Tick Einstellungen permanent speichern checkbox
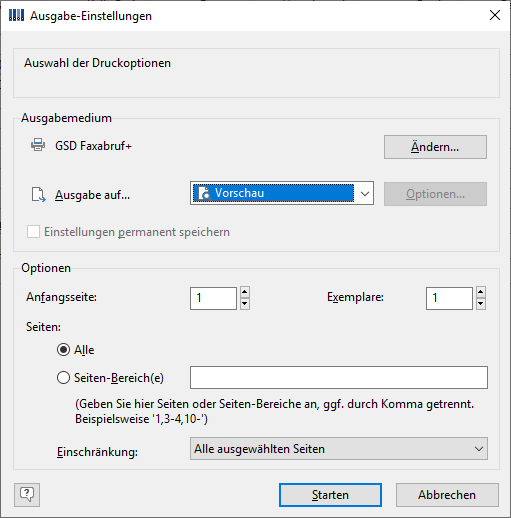 tap(33, 231)
